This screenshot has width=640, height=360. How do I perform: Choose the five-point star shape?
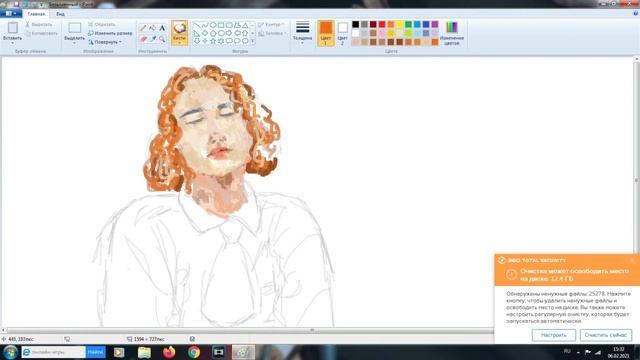coord(213,41)
